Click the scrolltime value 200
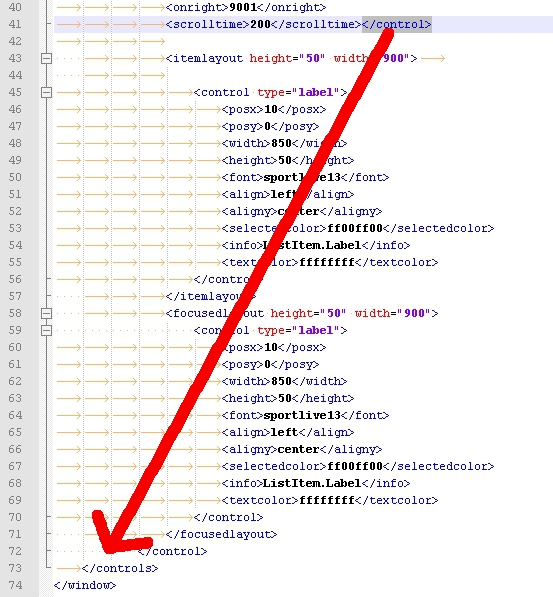 [x=261, y=24]
